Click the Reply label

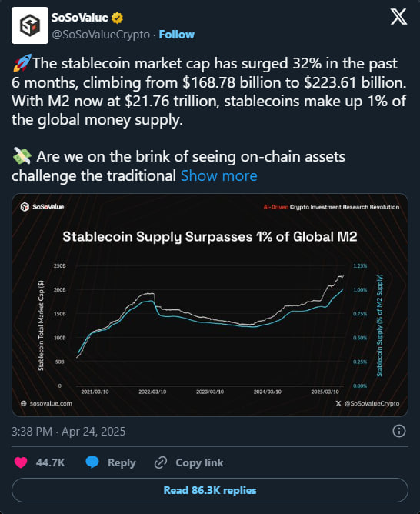point(122,462)
